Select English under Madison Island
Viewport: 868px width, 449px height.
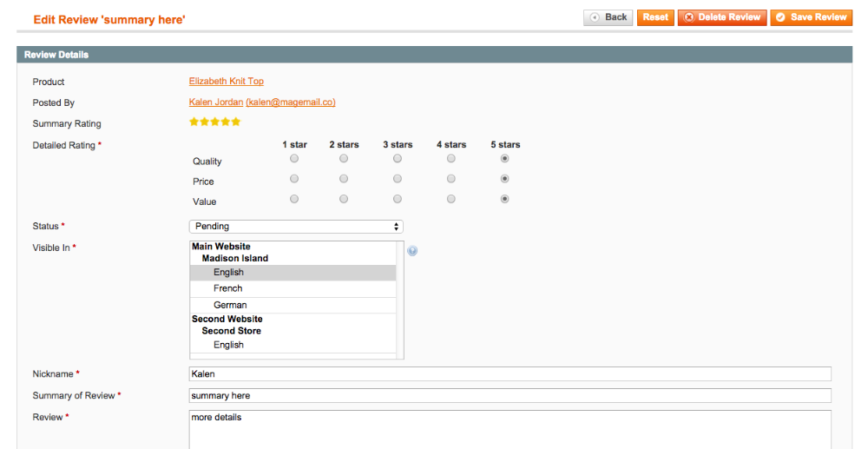(x=228, y=273)
